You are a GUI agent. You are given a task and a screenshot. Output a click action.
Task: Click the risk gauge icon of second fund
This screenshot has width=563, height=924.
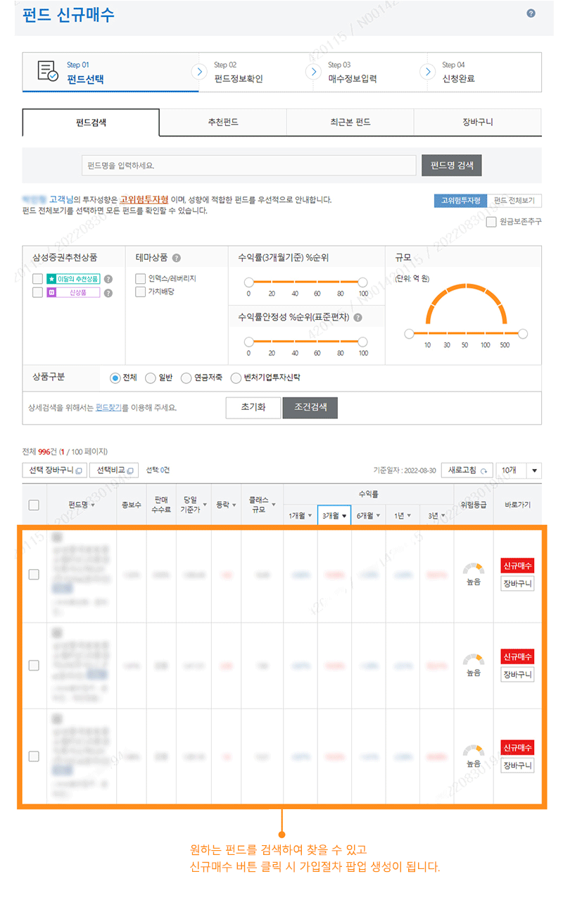tap(474, 660)
